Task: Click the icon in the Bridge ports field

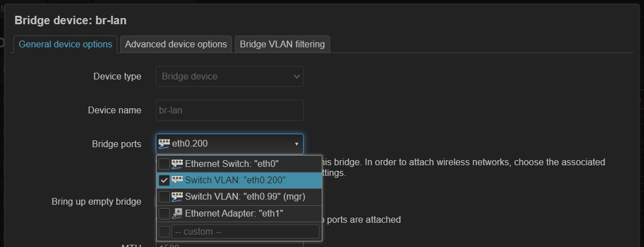Action: tap(164, 144)
